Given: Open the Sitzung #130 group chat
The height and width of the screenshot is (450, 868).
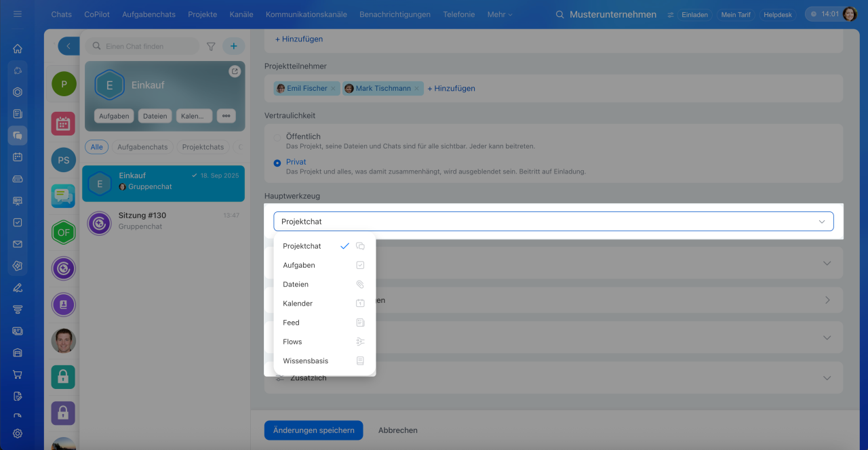Looking at the screenshot, I should click(163, 221).
